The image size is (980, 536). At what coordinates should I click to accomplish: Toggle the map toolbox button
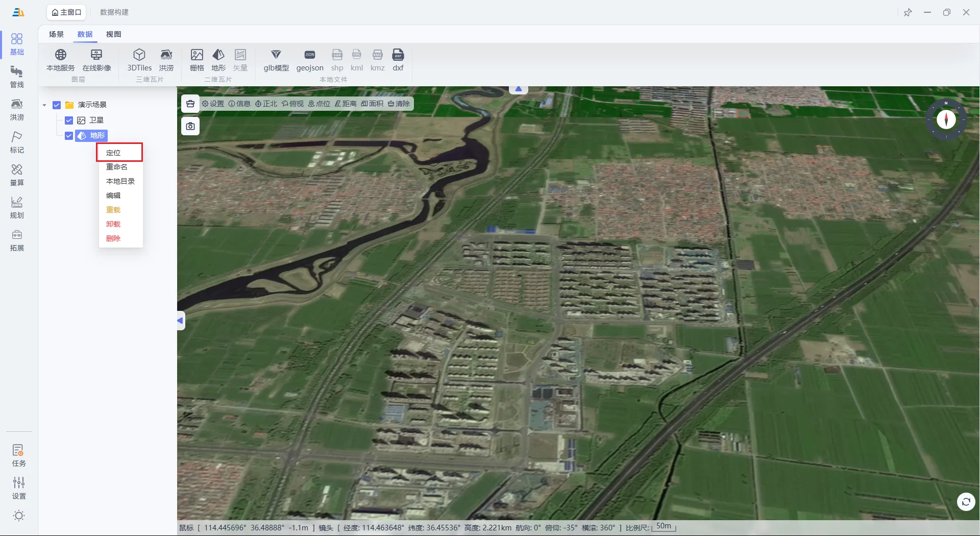click(x=190, y=104)
